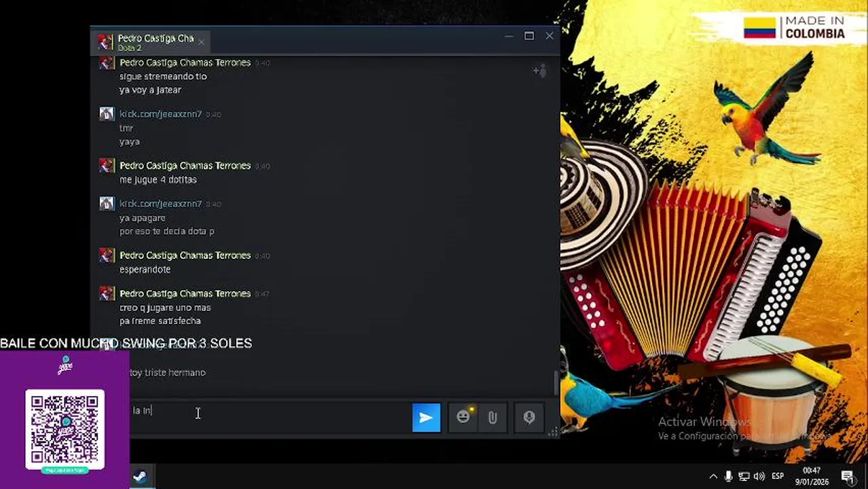868x489 pixels.
Task: Select the Pedro Castiga Cha chat tab
Action: (x=152, y=42)
